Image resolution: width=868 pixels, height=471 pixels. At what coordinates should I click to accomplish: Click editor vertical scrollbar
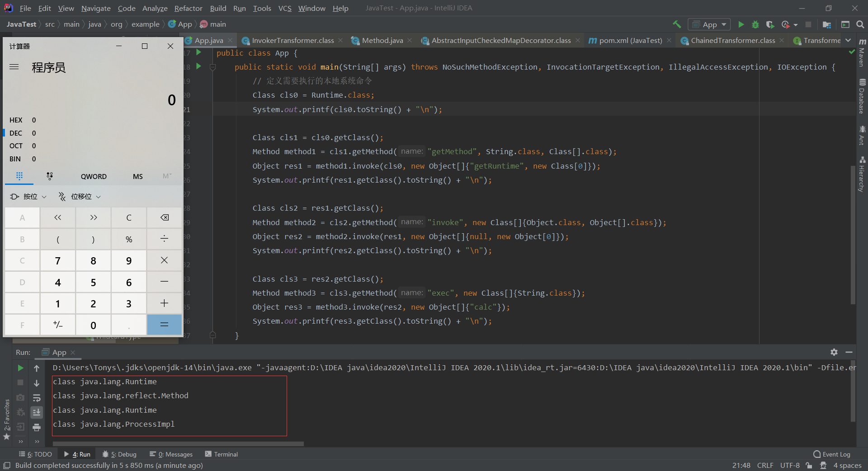(853, 235)
